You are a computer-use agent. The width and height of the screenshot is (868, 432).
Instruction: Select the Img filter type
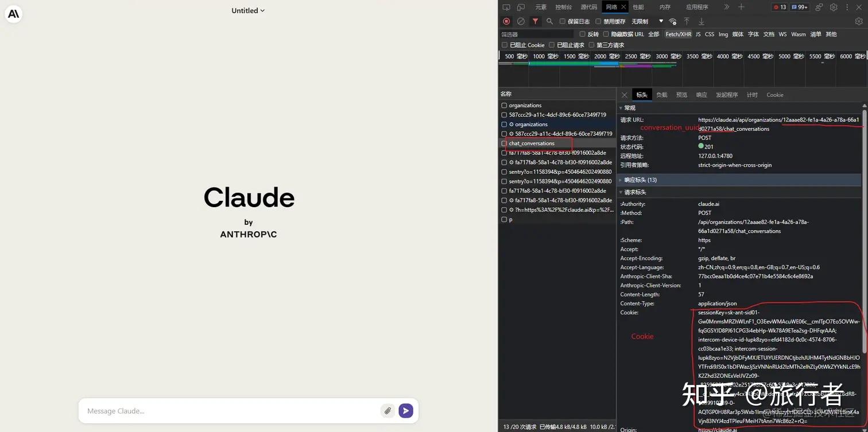click(x=723, y=34)
